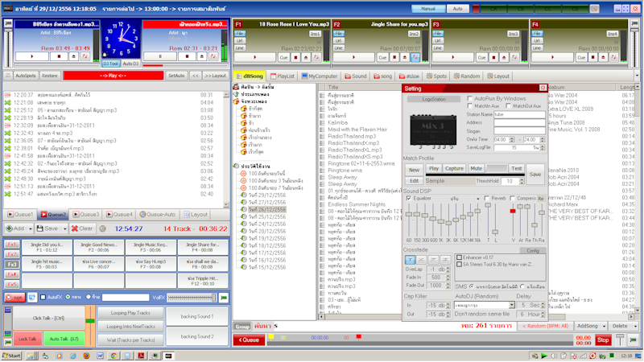Screen dimensions: 644x362
Task: Check the AutoFX checkbox
Action: [44, 297]
